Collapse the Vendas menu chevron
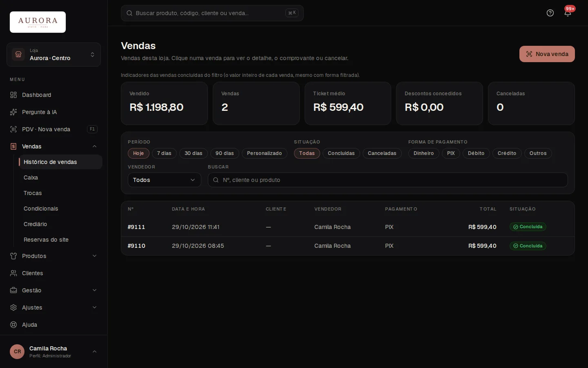Image resolution: width=588 pixels, height=368 pixels. click(x=94, y=146)
